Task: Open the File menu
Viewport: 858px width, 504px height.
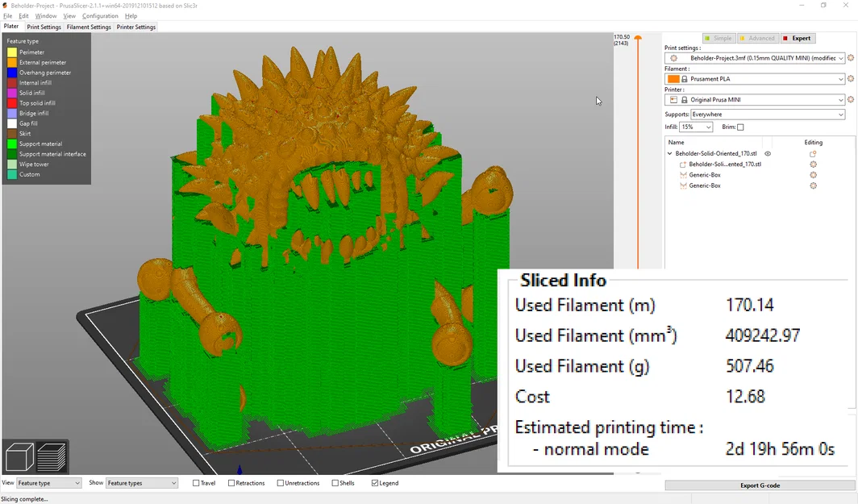Action: click(8, 16)
